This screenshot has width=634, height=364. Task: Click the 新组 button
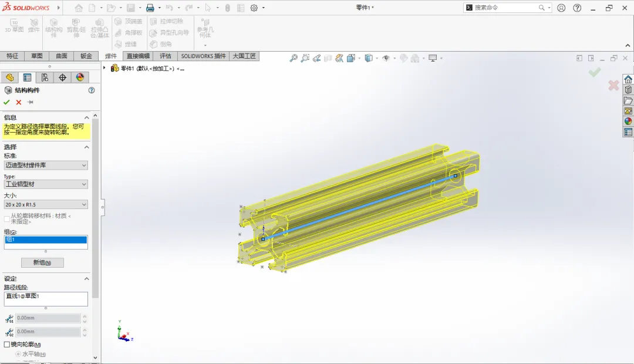(x=42, y=262)
